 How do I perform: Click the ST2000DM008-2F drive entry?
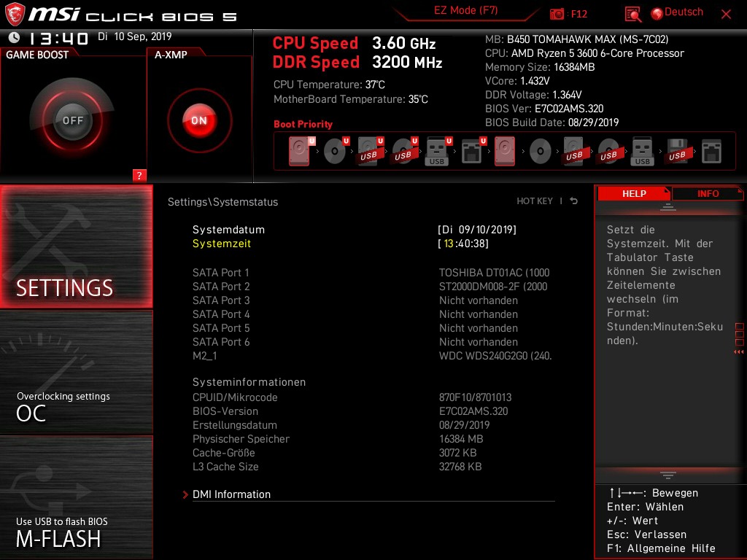[x=493, y=286]
